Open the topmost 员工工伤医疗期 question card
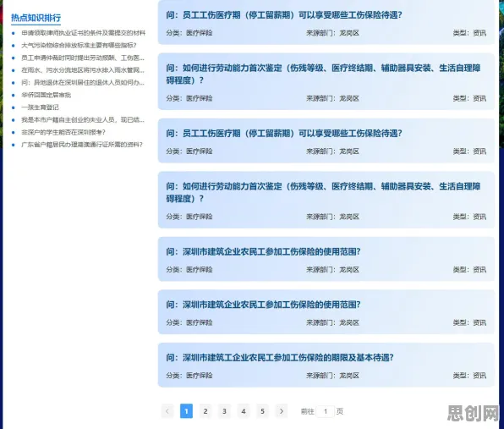This screenshot has height=429, width=504. [326, 22]
